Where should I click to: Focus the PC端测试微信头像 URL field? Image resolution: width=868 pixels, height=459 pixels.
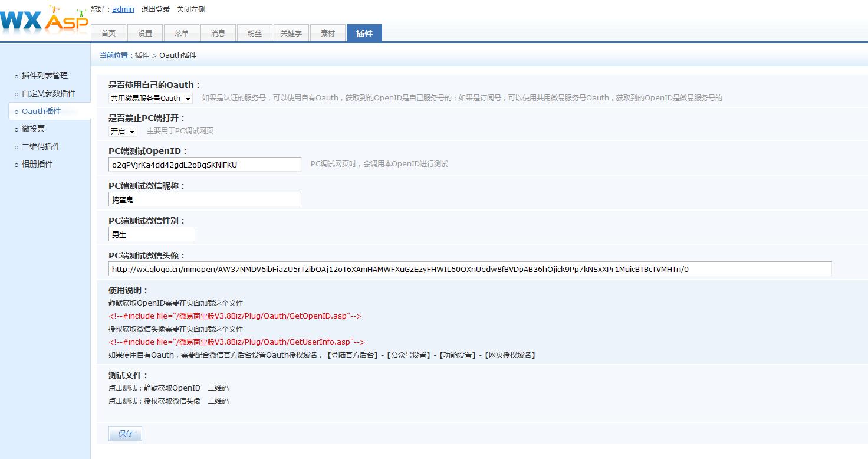(x=470, y=269)
